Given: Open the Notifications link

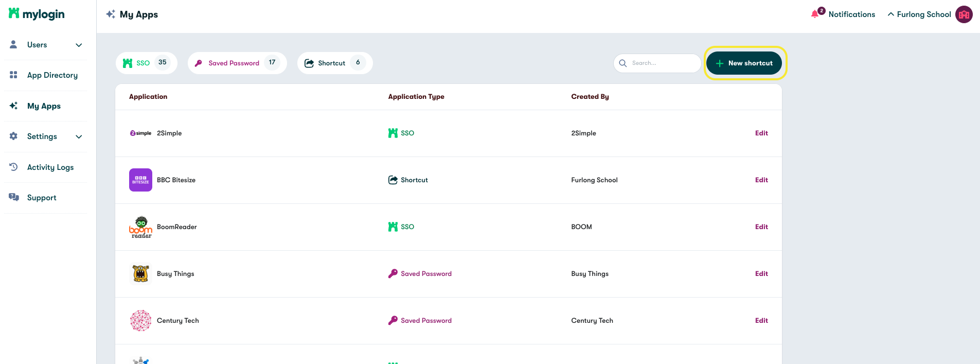Looking at the screenshot, I should 851,14.
